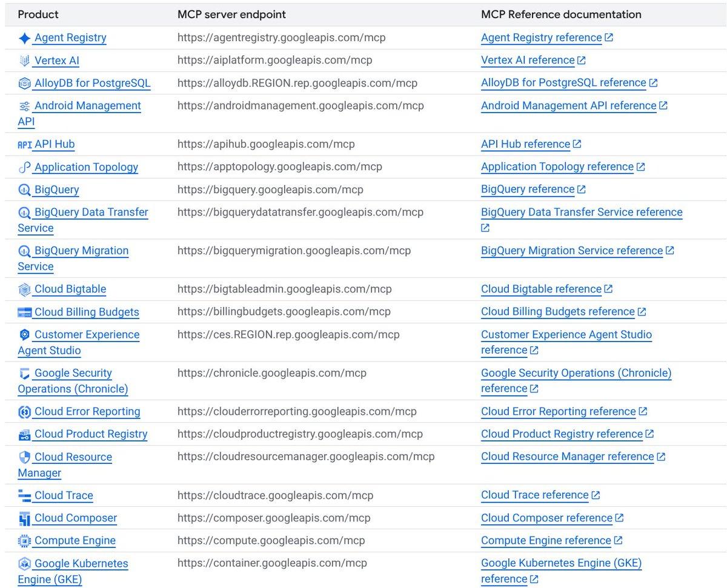
Task: Click the bigquery.googleapis.com/mcp endpoint text
Action: pos(270,190)
